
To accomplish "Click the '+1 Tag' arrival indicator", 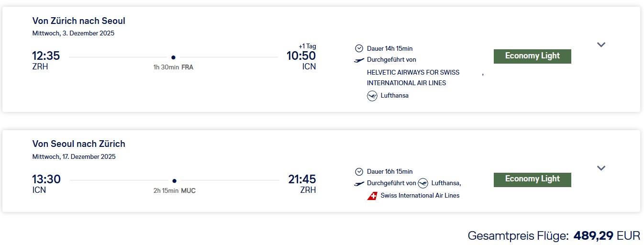I will click(x=307, y=46).
